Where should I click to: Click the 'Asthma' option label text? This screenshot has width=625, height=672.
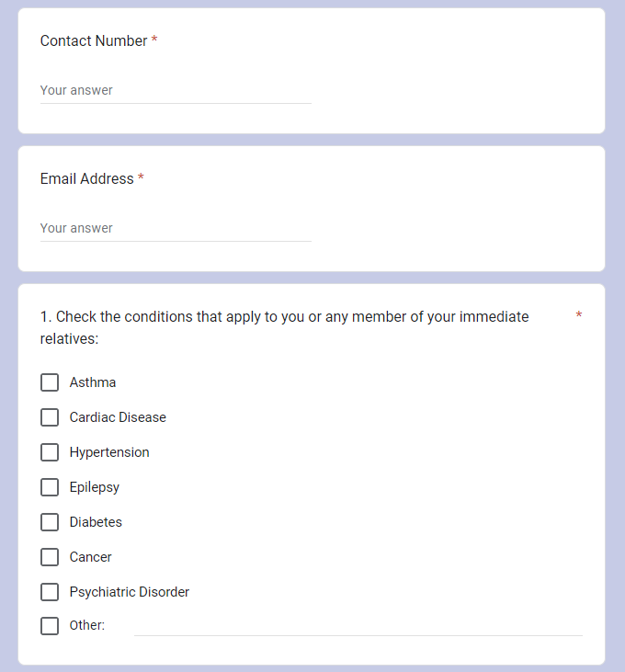(x=93, y=382)
